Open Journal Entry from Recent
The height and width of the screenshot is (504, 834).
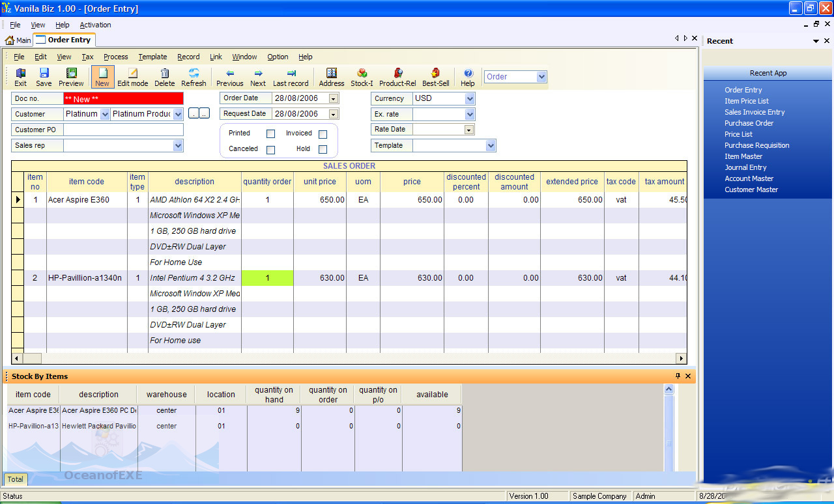[x=745, y=167]
